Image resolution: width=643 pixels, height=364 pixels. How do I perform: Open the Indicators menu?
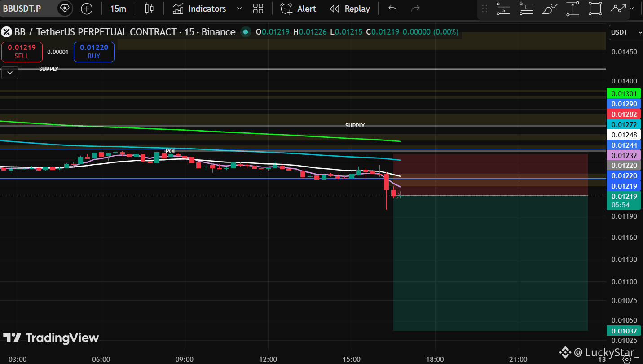pos(199,9)
